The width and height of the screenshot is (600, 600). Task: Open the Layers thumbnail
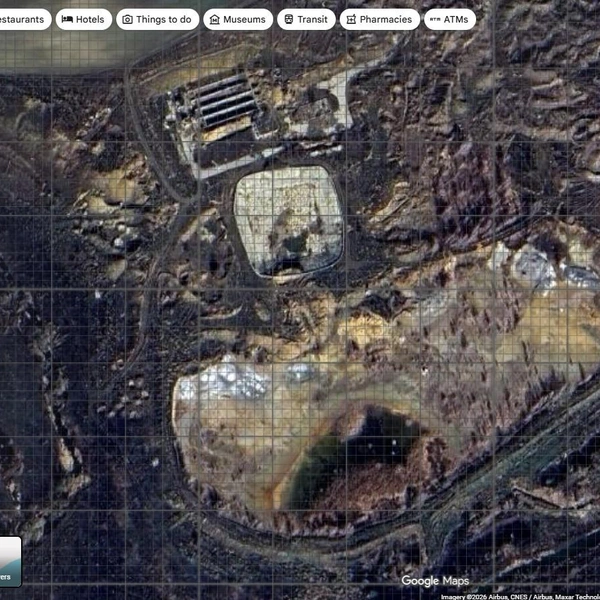pos(10,561)
